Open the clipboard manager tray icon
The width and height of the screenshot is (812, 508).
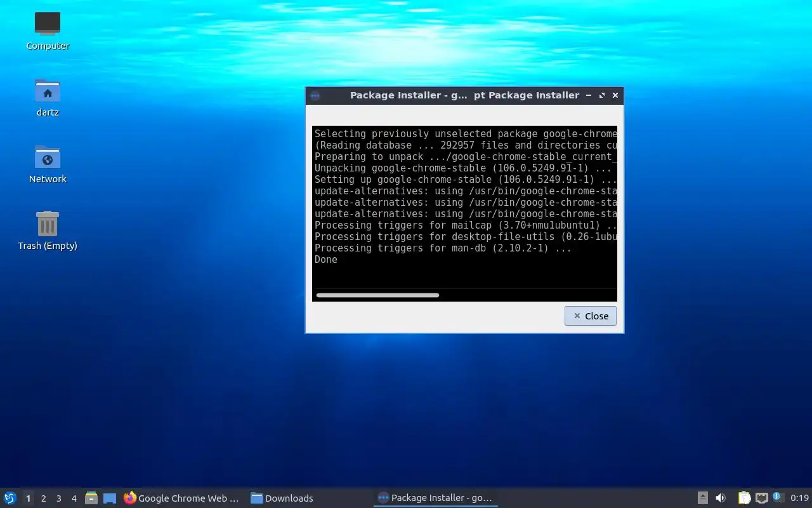pos(744,498)
